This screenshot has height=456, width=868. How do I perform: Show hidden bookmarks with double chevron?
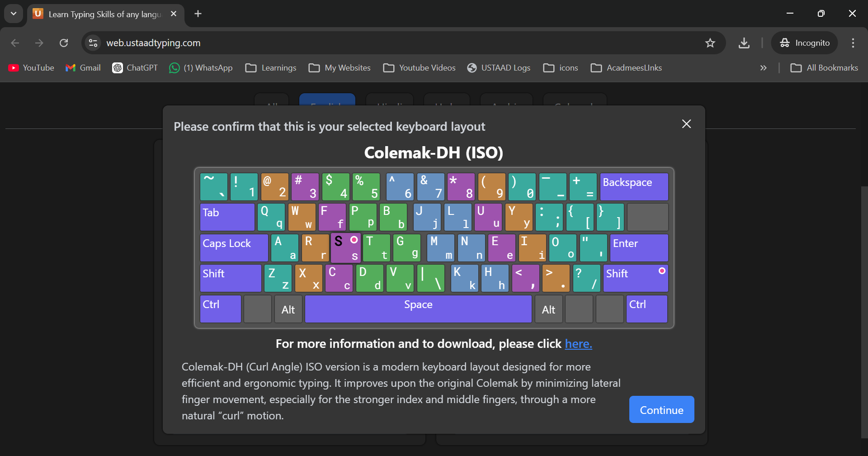(763, 68)
